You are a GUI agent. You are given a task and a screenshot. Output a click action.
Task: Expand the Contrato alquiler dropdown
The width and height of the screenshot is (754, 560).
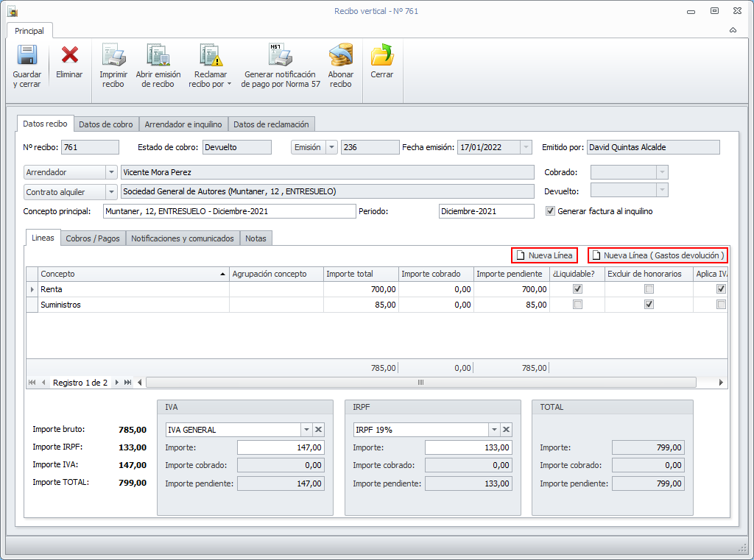111,192
